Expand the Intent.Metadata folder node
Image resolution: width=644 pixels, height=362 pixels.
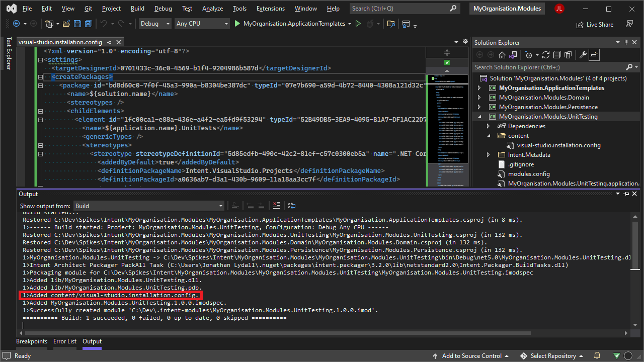(488, 155)
